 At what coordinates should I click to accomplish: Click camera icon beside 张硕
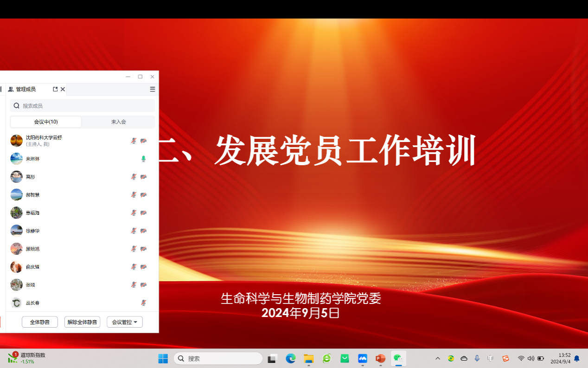143,285
